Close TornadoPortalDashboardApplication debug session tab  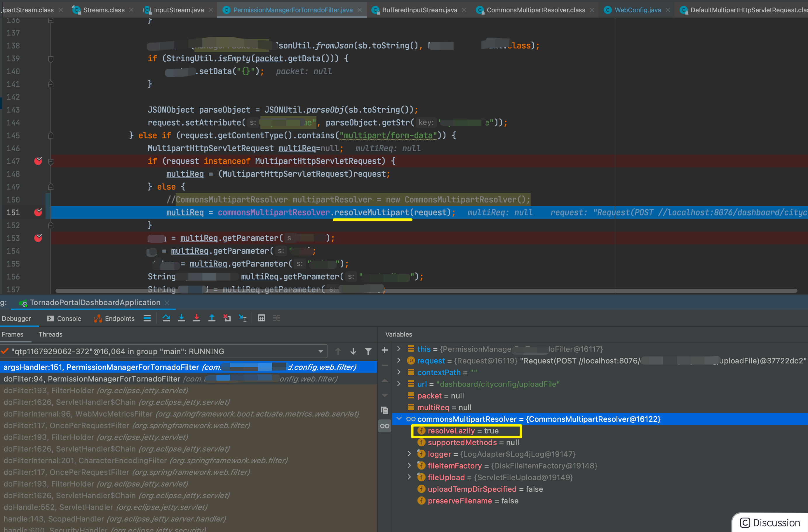tap(167, 303)
